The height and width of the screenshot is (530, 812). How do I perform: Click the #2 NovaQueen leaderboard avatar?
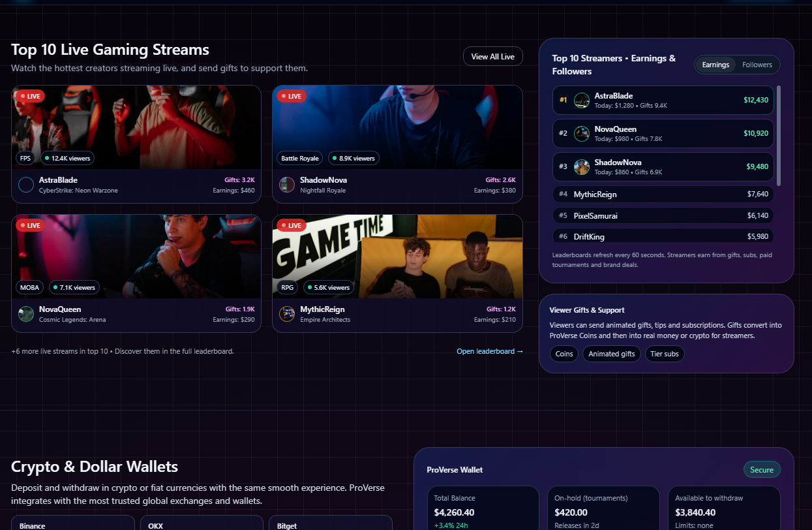click(581, 134)
